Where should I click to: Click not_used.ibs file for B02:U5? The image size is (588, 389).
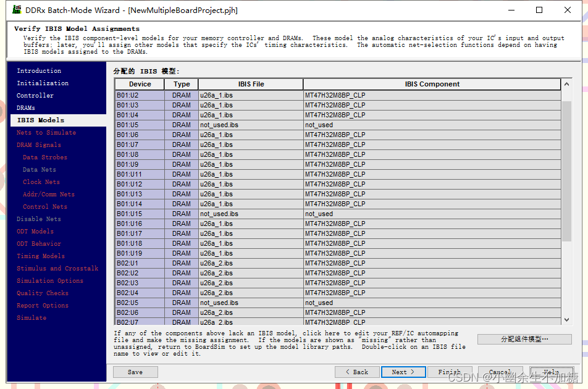[251, 303]
